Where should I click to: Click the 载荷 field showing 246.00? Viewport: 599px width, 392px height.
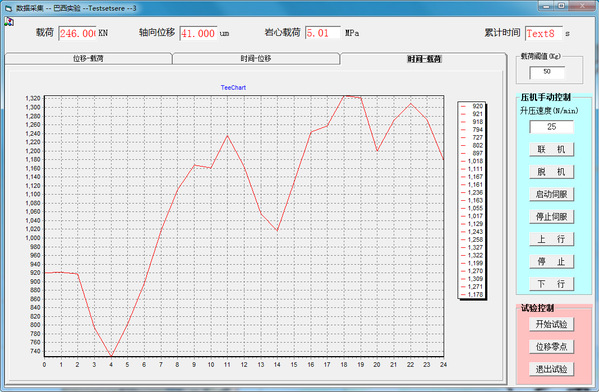tap(77, 33)
